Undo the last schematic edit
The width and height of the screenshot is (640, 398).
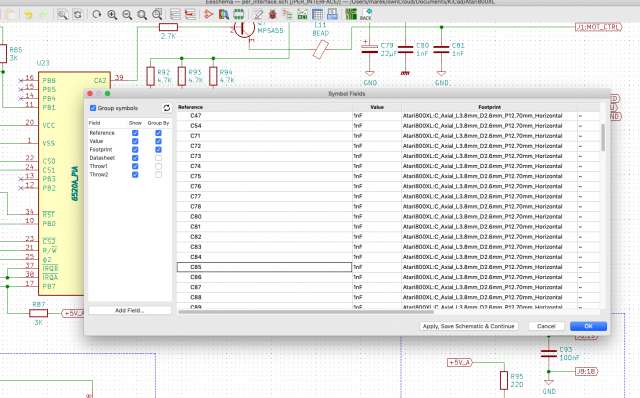[x=28, y=15]
